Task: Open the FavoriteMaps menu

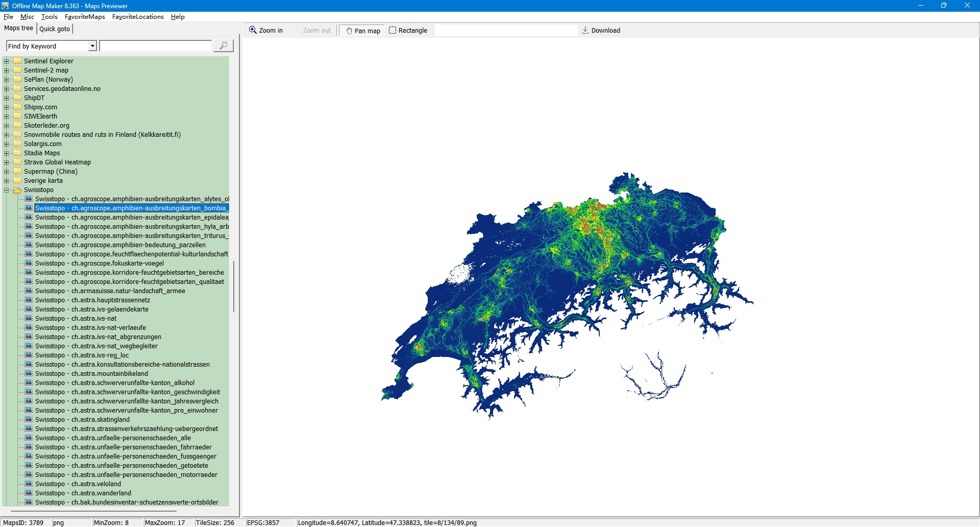Action: tap(85, 17)
